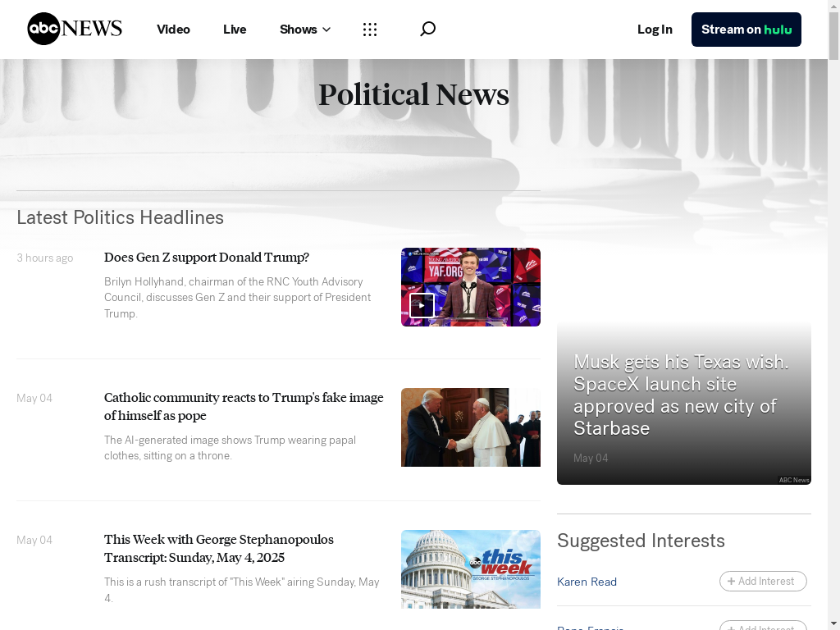Open search with the magnifier icon
Viewport: 840px width, 630px height.
(x=427, y=29)
